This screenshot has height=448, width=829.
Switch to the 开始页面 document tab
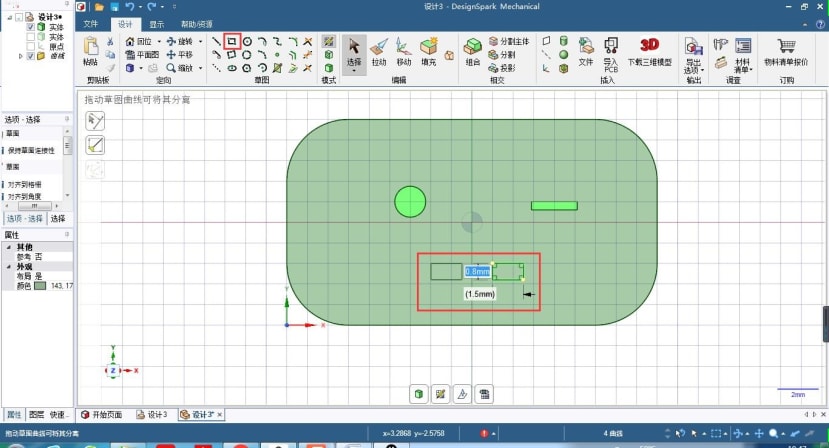tap(102, 415)
